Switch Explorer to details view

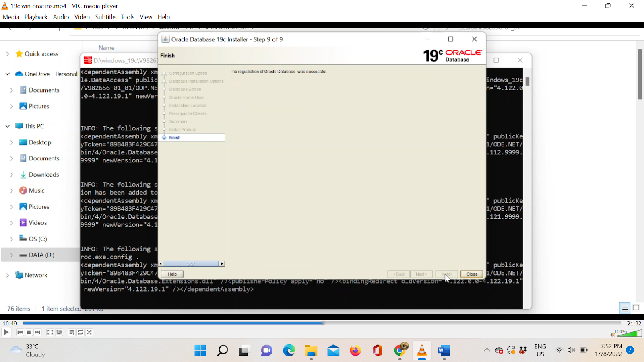pos(625,309)
